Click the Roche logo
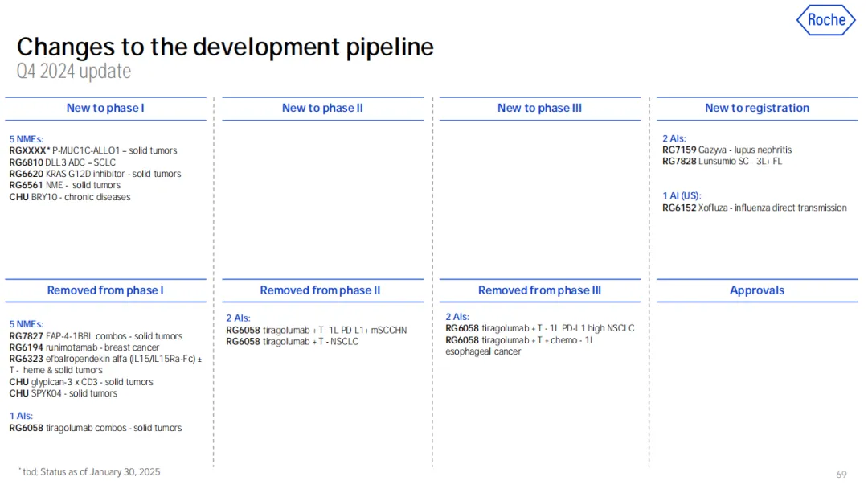 tap(825, 20)
